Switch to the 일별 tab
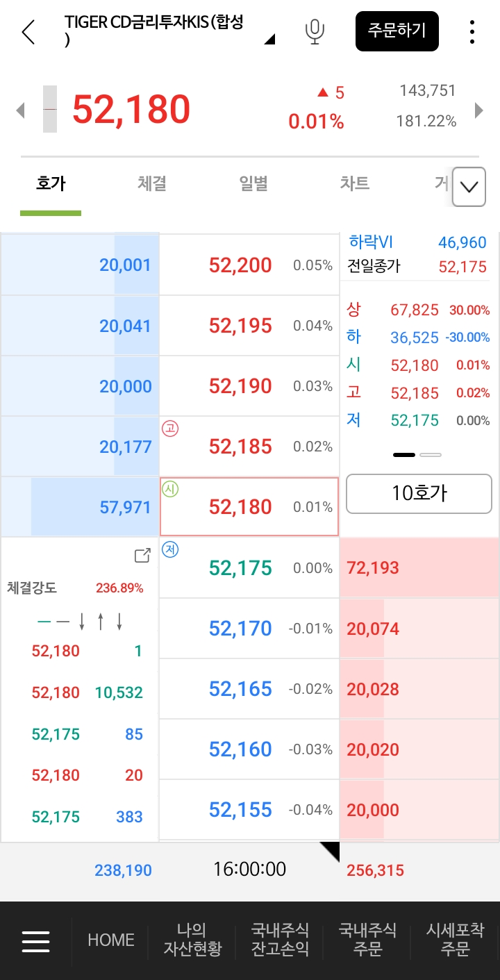This screenshot has height=980, width=500. click(x=253, y=184)
